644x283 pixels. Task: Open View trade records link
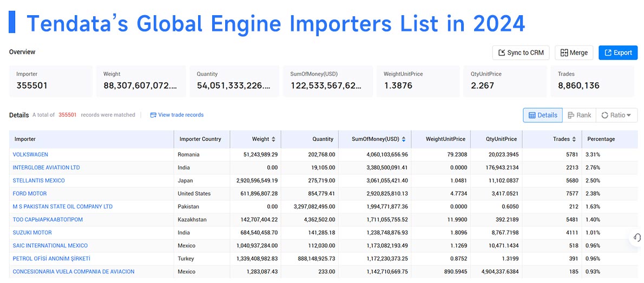pyautogui.click(x=181, y=115)
